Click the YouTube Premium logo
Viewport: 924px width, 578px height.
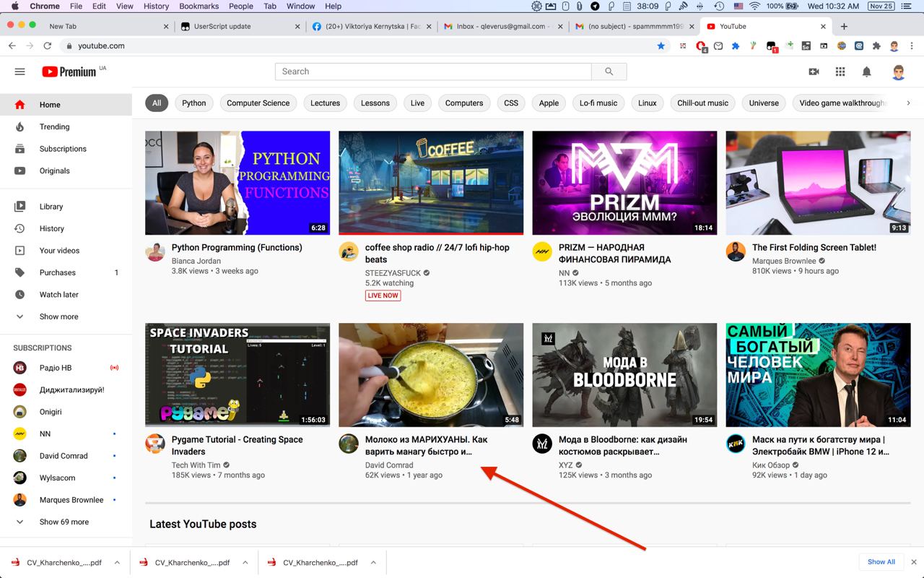point(69,72)
